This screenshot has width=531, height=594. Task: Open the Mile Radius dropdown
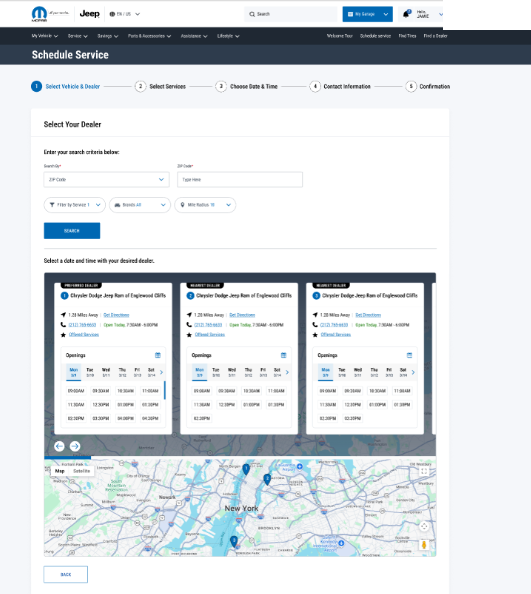(205, 205)
